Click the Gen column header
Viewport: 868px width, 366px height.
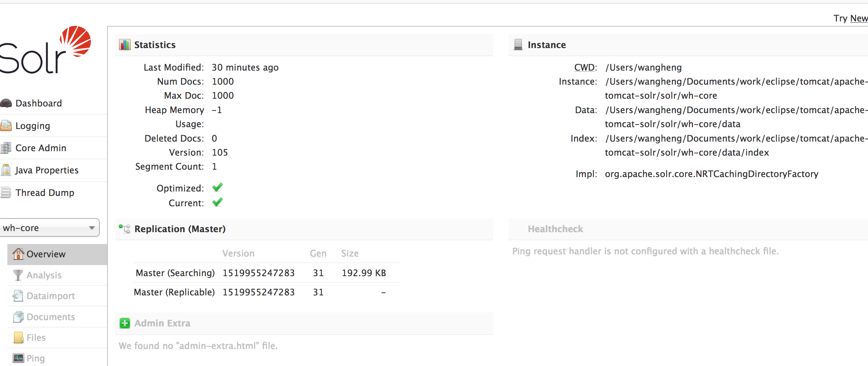(x=318, y=253)
